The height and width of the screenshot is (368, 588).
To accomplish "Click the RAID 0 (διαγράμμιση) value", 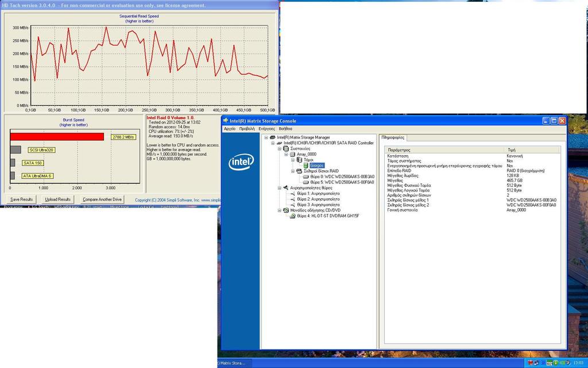I will (x=525, y=170).
